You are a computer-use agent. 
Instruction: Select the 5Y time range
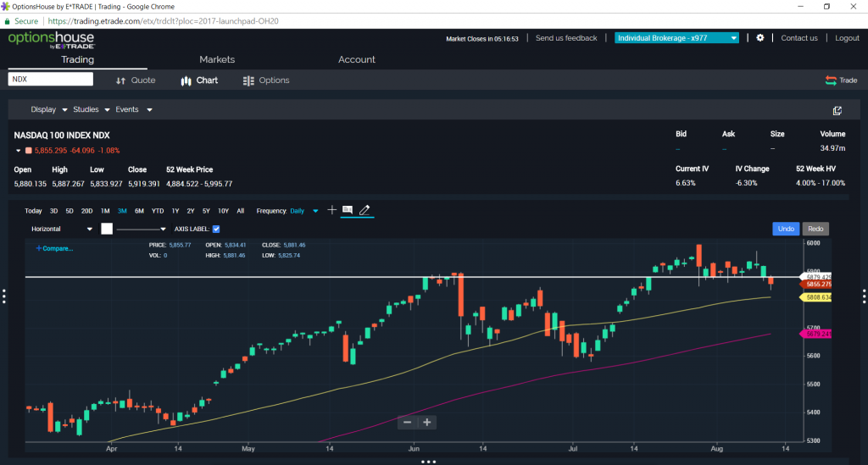[206, 211]
